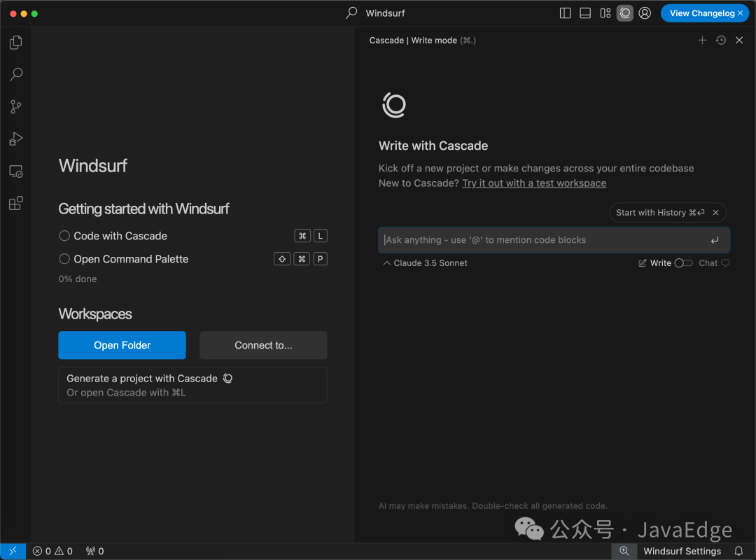This screenshot has height=560, width=756.
Task: Click the L key shortcut badge
Action: coord(320,236)
